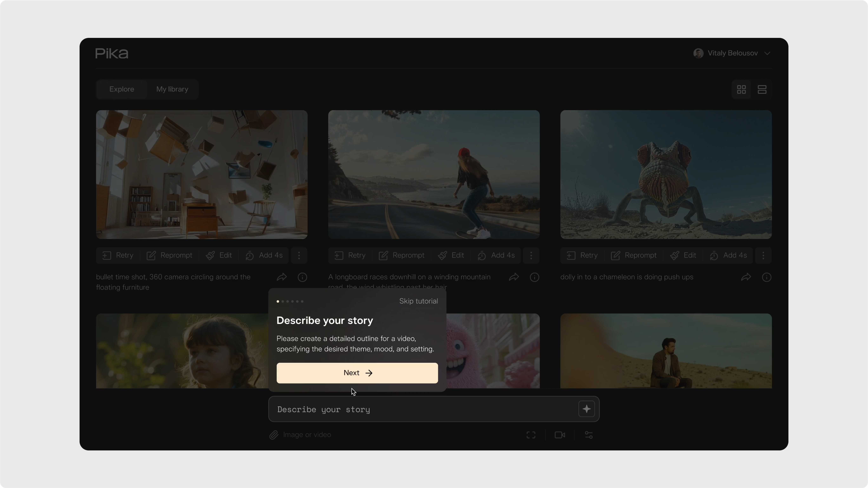Click Skip tutorial link
This screenshot has width=868, height=488.
tap(418, 301)
